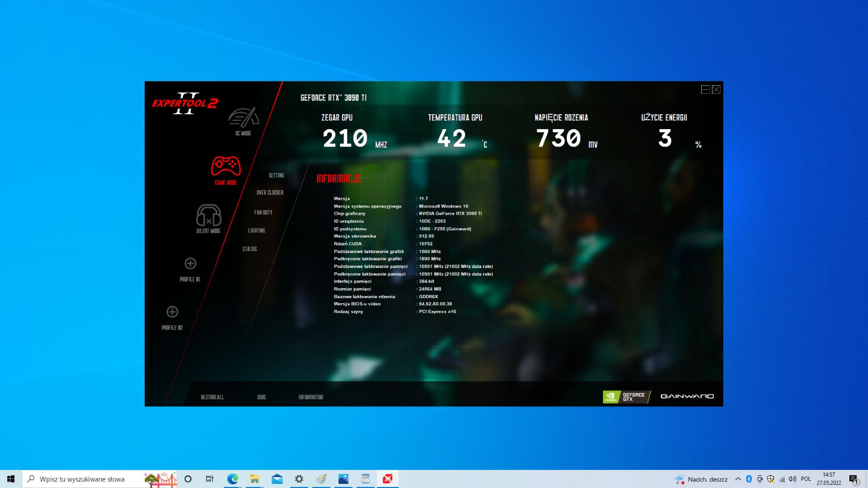The image size is (868, 488).
Task: Add Profile 02 using its plus icon
Action: [173, 312]
